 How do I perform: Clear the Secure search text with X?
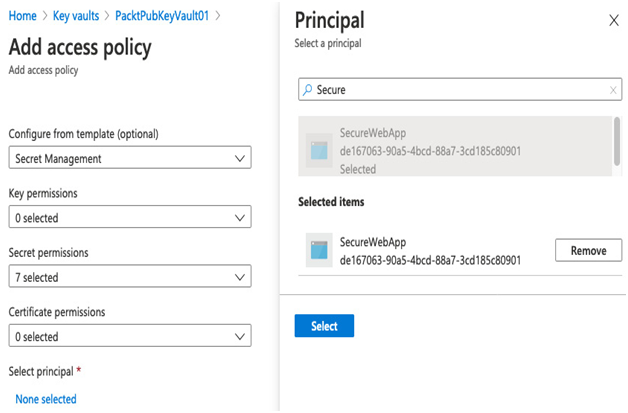(613, 90)
